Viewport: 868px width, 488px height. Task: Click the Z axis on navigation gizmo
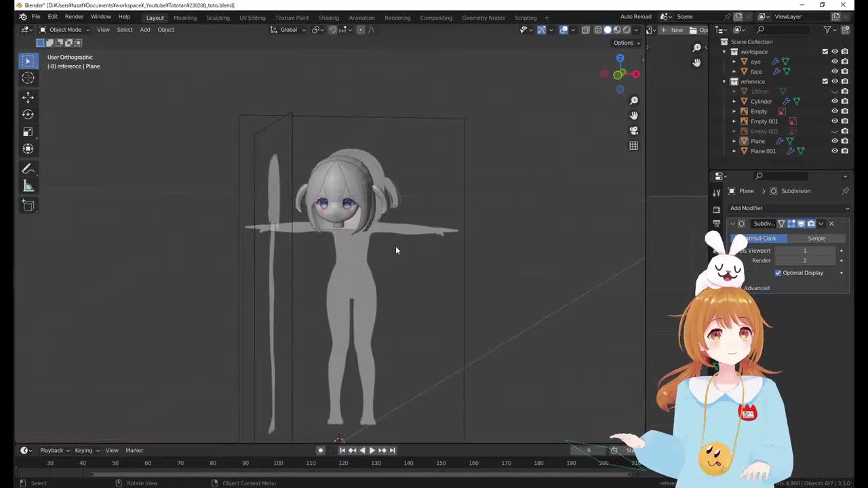click(620, 58)
